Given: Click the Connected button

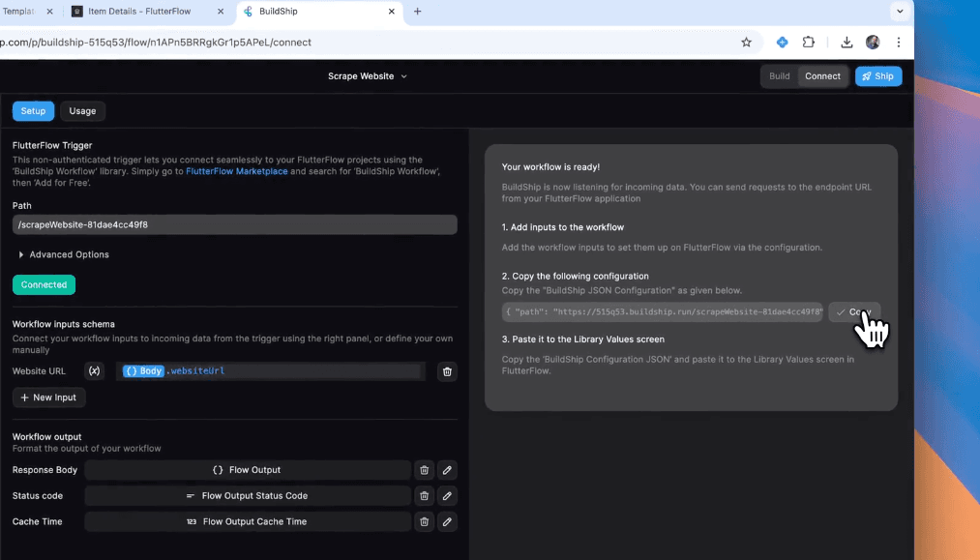Looking at the screenshot, I should pyautogui.click(x=44, y=285).
